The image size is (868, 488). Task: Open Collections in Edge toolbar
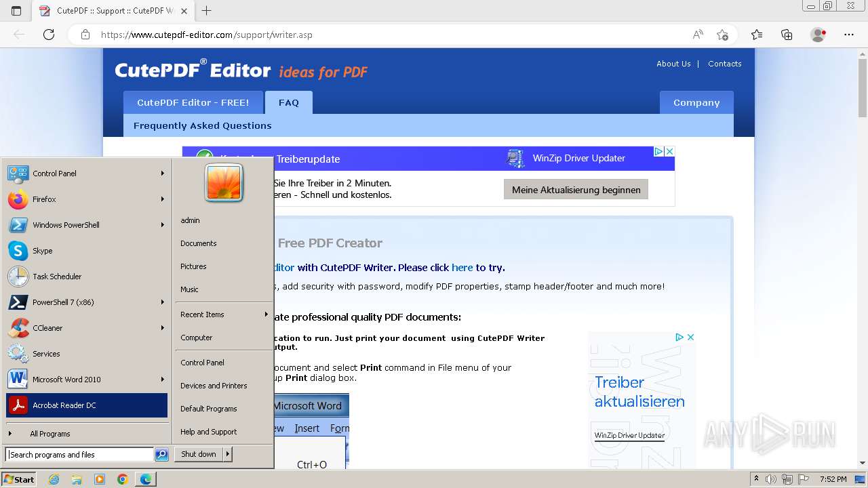(x=787, y=35)
